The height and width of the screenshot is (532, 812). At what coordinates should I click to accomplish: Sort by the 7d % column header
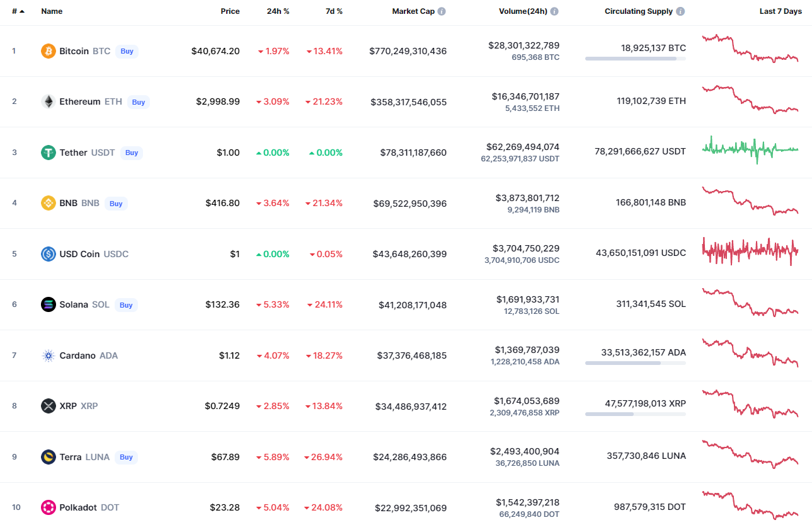pyautogui.click(x=334, y=11)
